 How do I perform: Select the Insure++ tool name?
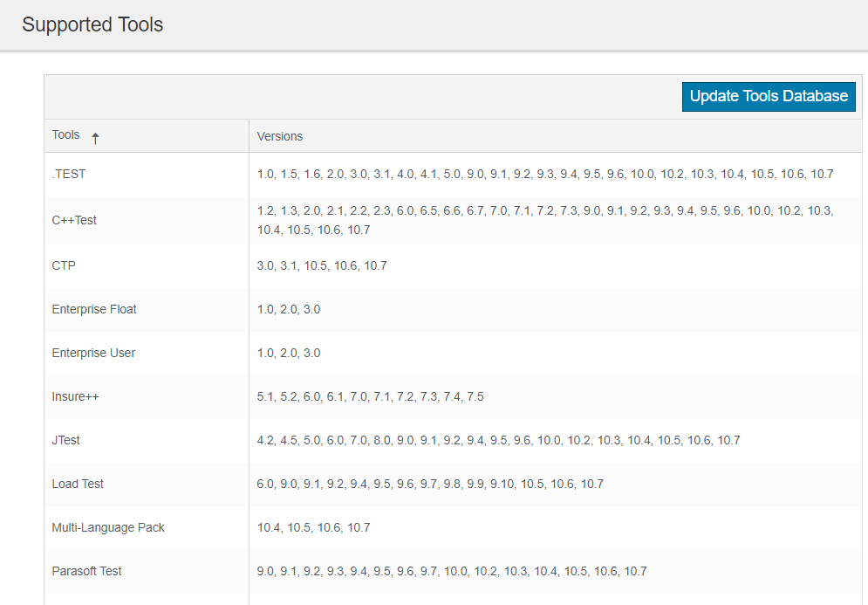(x=75, y=396)
